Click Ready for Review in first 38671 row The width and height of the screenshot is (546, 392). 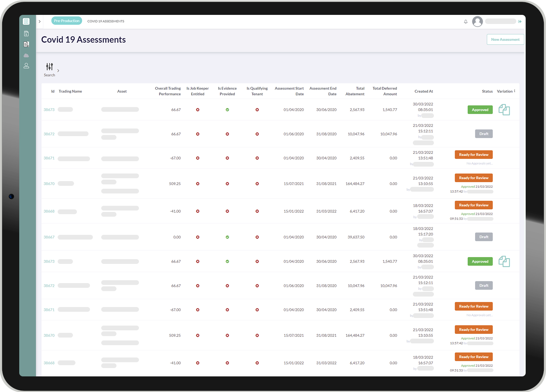[x=473, y=155]
